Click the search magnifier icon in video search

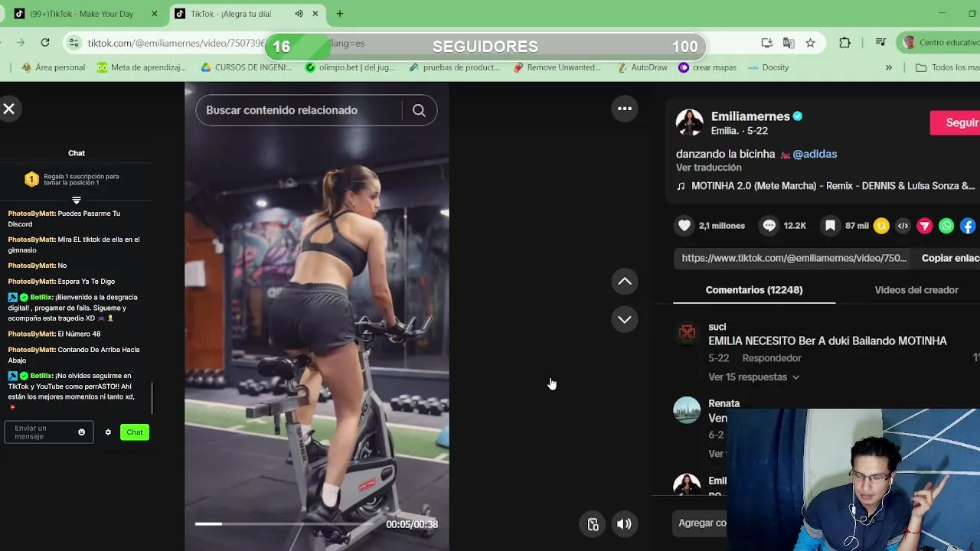pyautogui.click(x=419, y=110)
